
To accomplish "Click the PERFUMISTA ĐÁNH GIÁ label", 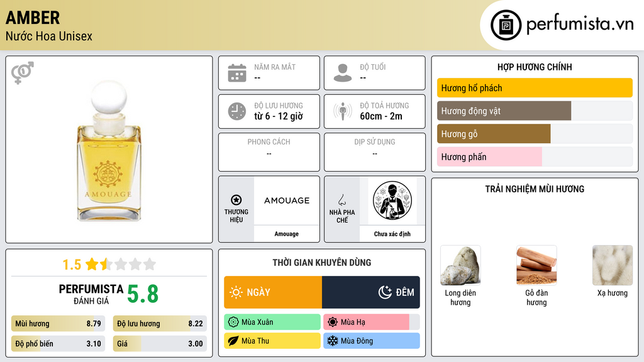I will pos(91,294).
